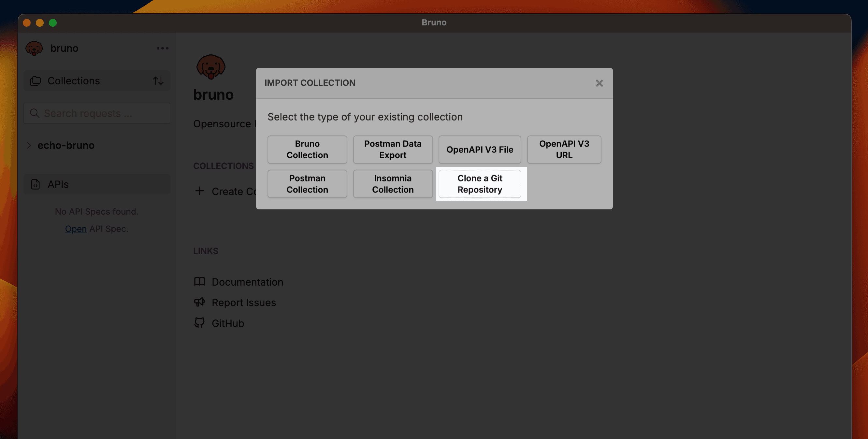Import from OpenAPI V3 URL
This screenshot has height=439, width=868.
pyautogui.click(x=564, y=149)
